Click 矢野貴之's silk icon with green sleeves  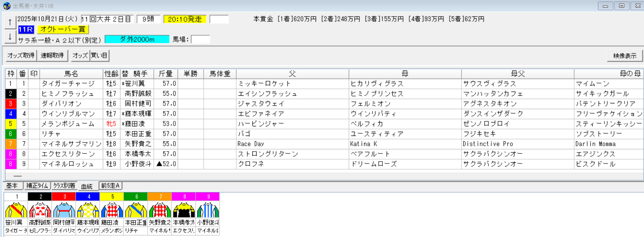(x=160, y=210)
